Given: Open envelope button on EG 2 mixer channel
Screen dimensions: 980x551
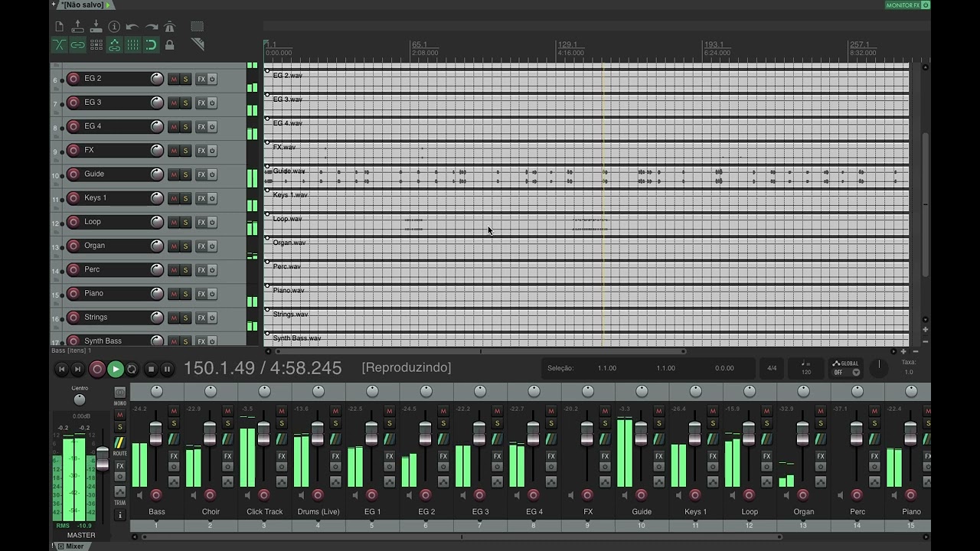Looking at the screenshot, I should tap(443, 482).
